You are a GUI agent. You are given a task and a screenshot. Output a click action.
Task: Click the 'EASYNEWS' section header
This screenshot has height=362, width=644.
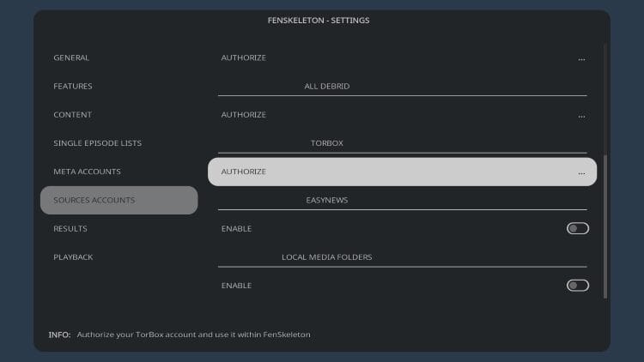[x=327, y=200]
